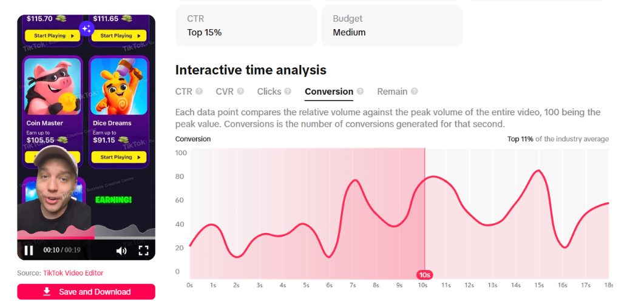This screenshot has height=304, width=644.
Task: Click the video progress bar
Action: (86, 237)
